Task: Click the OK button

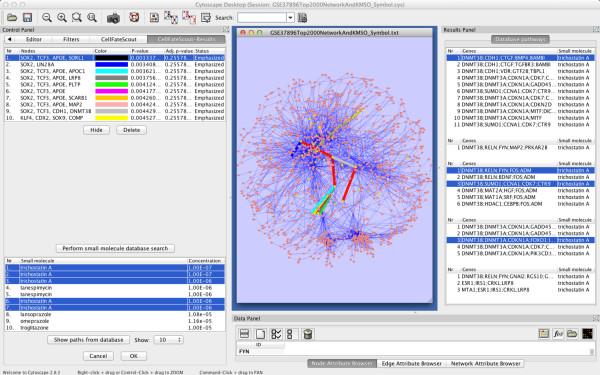Action: coord(134,356)
